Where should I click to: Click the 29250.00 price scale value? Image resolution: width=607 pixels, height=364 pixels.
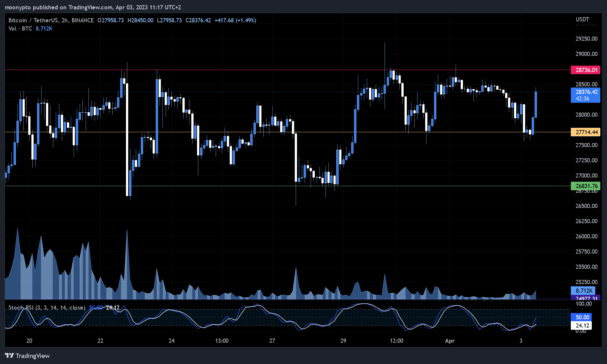tap(586, 39)
